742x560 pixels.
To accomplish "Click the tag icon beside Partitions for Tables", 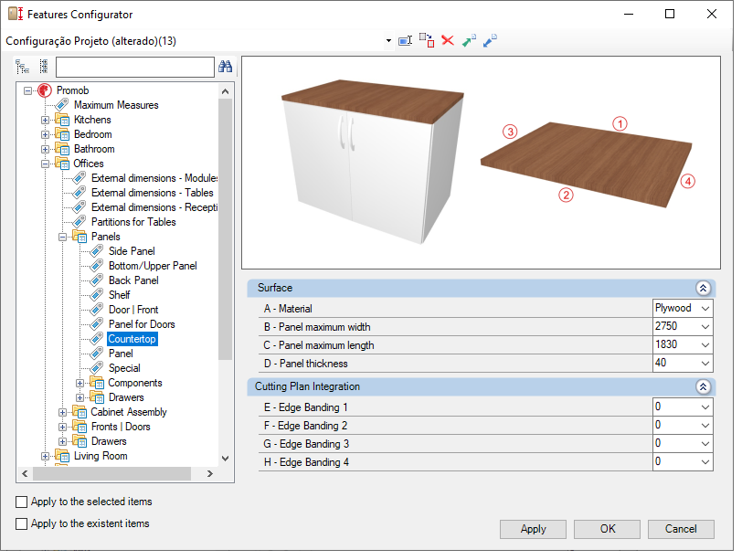I will [x=79, y=221].
